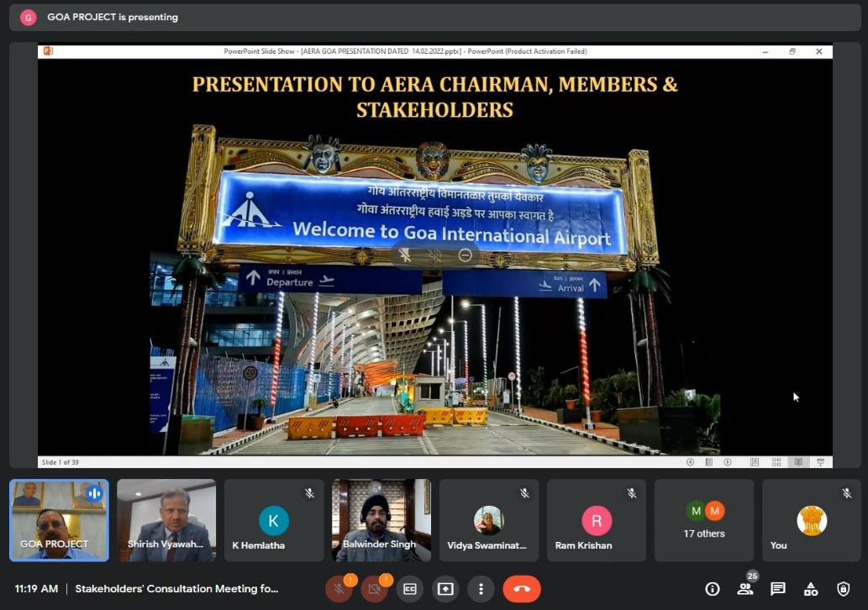Open the three-dot more options menu

click(481, 589)
